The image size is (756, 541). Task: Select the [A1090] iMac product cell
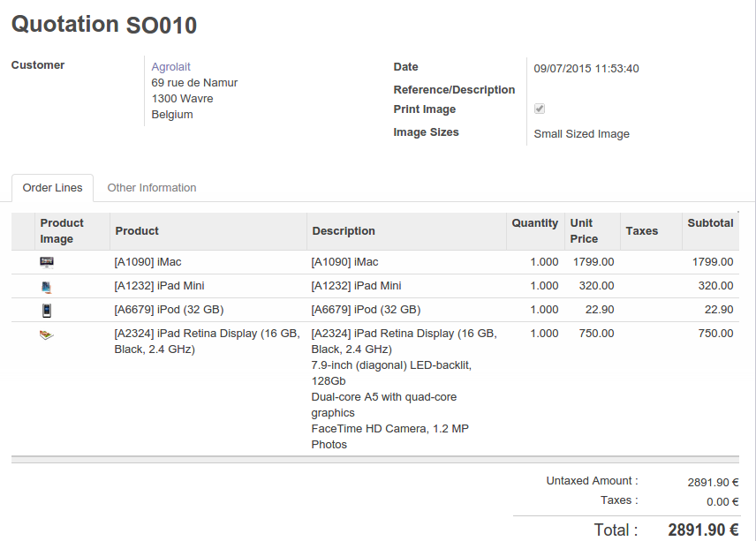click(x=208, y=262)
